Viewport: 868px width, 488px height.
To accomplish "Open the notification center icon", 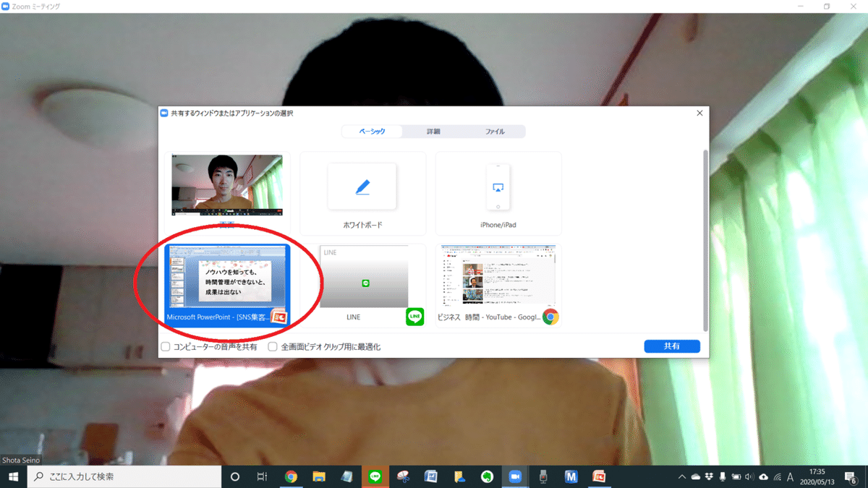I will click(x=851, y=477).
